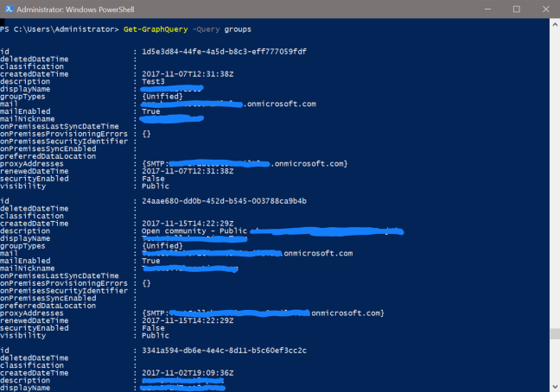Image resolution: width=560 pixels, height=392 pixels.
Task: Close the Administrator PowerShell window
Action: (x=544, y=9)
